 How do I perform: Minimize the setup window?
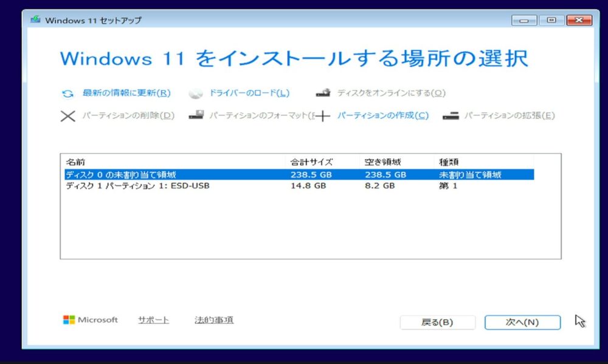(524, 20)
